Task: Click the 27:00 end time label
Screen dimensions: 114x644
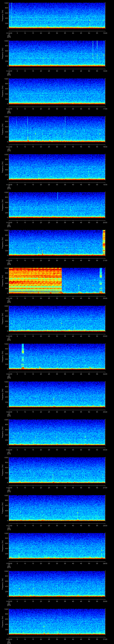Action: [x=105, y=487]
